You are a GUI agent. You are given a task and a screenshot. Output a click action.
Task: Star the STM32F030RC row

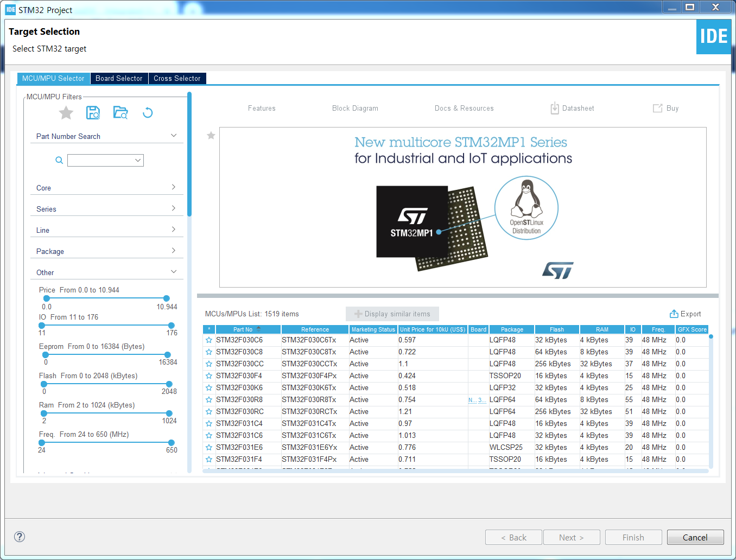click(x=209, y=412)
